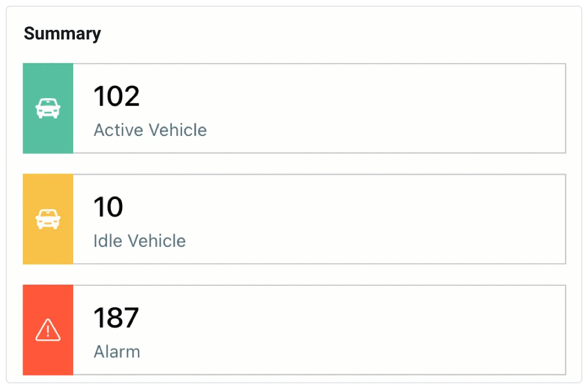The image size is (588, 389).
Task: Select the yellow Idle Vehicle color block
Action: click(48, 219)
